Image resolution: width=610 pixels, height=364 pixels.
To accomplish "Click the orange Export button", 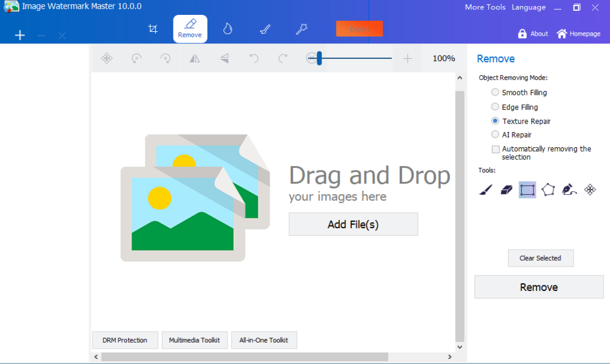I will pyautogui.click(x=359, y=29).
